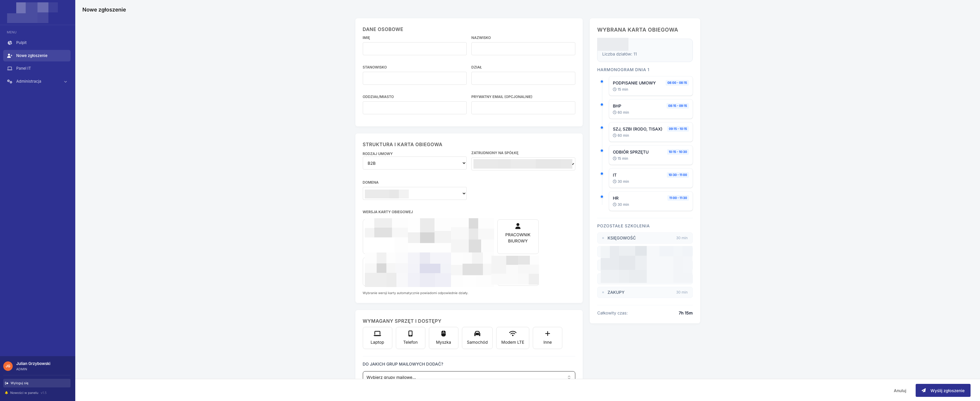Open the Wybierz grupy mailowe selector
Screen dimensions: 980x401
(x=469, y=376)
